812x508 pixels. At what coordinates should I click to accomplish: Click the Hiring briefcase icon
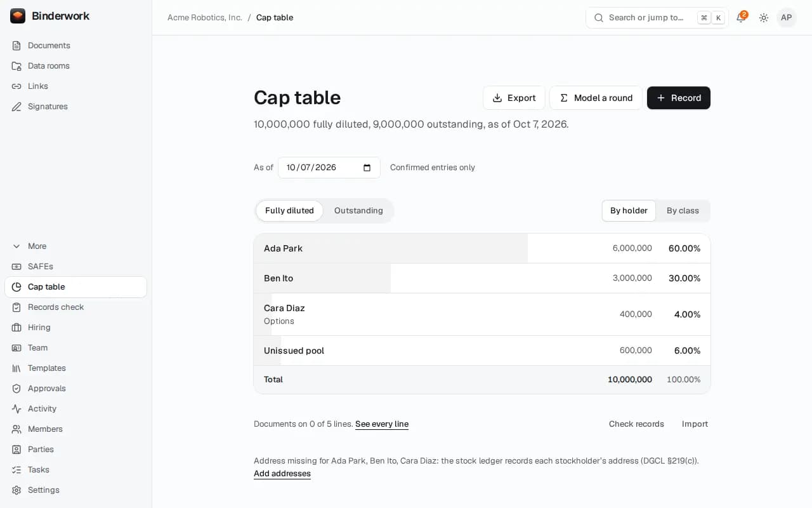pos(16,328)
